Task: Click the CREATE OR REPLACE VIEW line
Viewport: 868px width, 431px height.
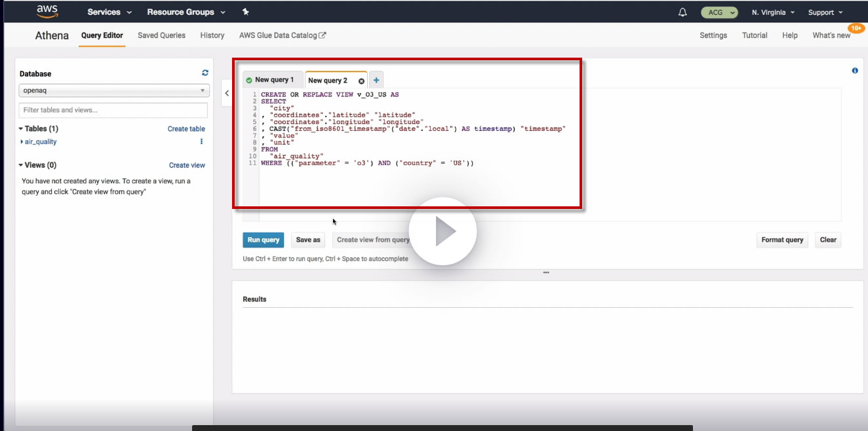Action: 330,94
